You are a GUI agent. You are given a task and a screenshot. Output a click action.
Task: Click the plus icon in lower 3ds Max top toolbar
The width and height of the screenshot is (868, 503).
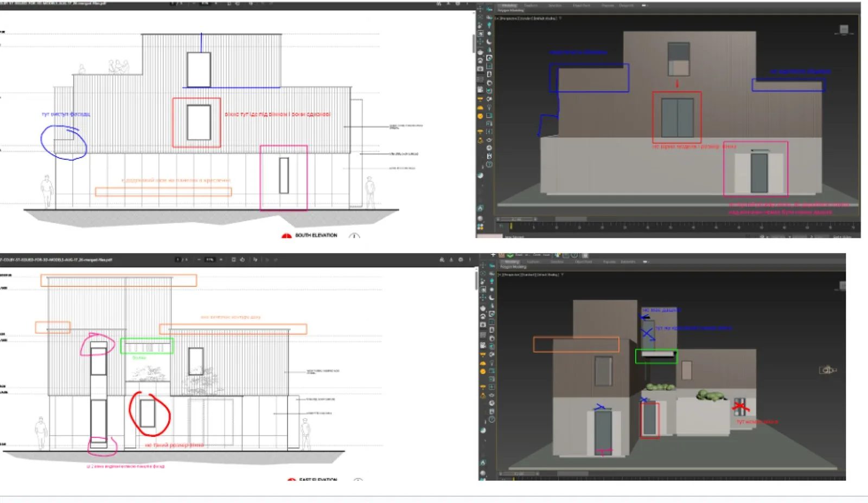(493, 255)
